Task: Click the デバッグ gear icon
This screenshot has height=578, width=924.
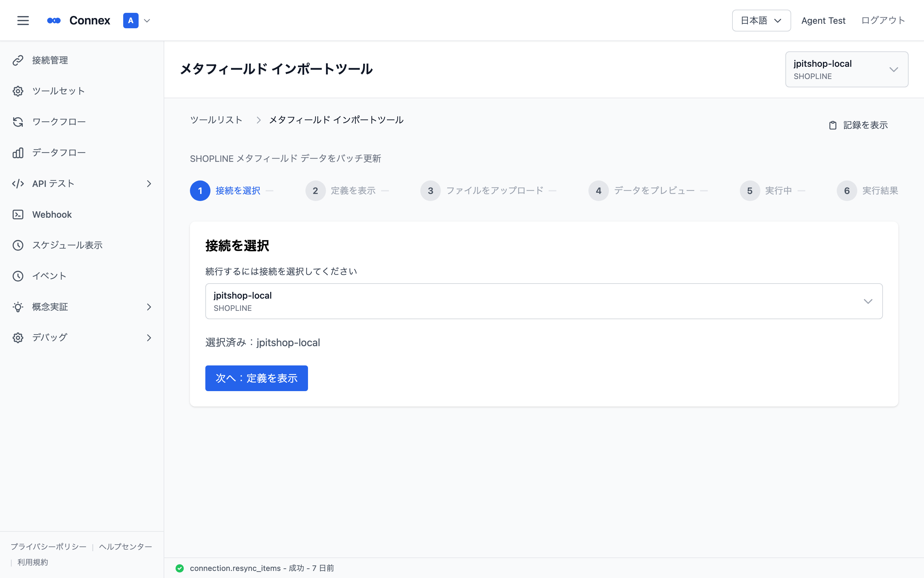Action: pos(18,338)
